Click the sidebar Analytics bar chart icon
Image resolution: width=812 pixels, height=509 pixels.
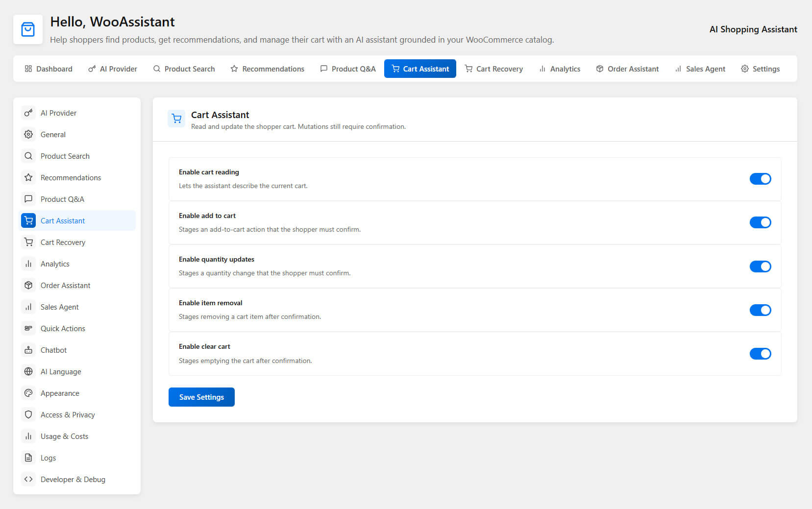click(28, 264)
